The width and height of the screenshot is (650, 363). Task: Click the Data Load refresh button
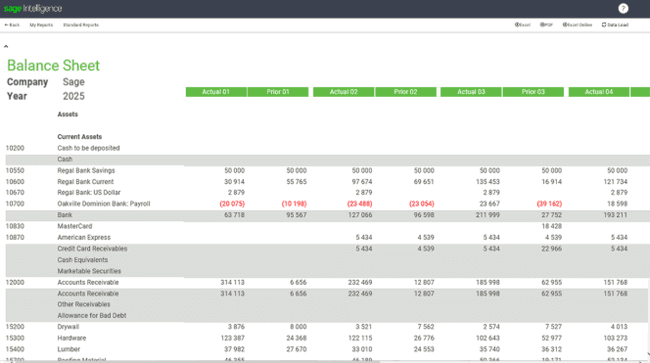pyautogui.click(x=615, y=25)
